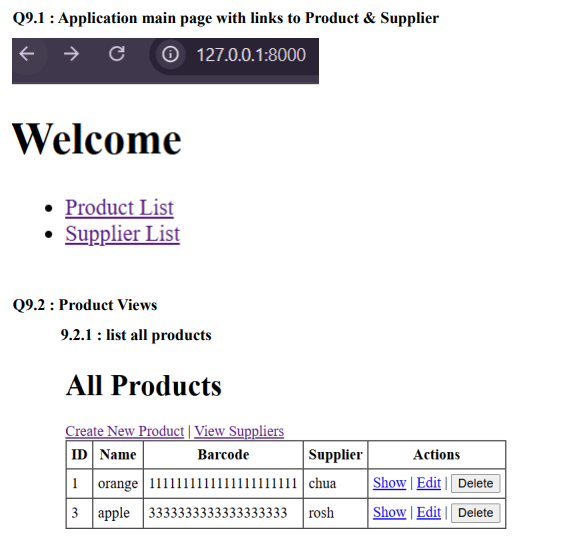Select the Barcode column header
584x553 pixels.
click(x=223, y=455)
